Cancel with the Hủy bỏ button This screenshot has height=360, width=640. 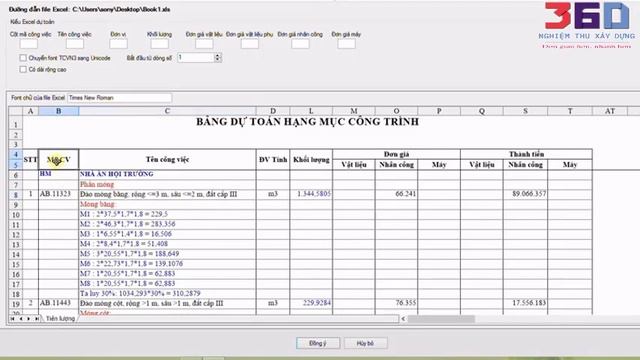pyautogui.click(x=365, y=343)
